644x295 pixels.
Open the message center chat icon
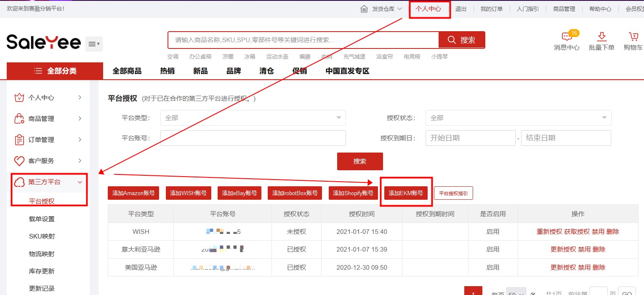[x=566, y=37]
